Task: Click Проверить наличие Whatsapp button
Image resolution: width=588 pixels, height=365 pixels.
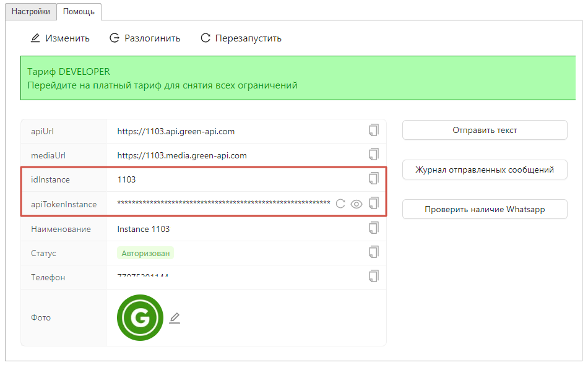Action: (485, 209)
